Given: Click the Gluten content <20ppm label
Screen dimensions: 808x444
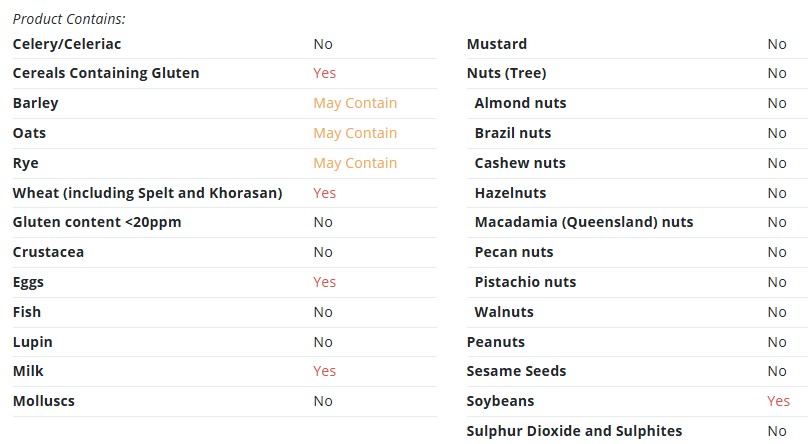Looking at the screenshot, I should coord(97,222).
